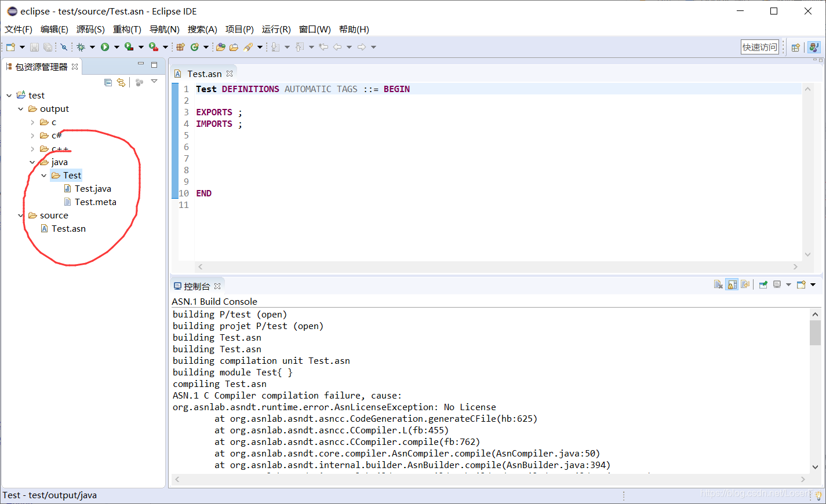Image resolution: width=826 pixels, height=504 pixels.
Task: Click the Save All icon
Action: (48, 47)
